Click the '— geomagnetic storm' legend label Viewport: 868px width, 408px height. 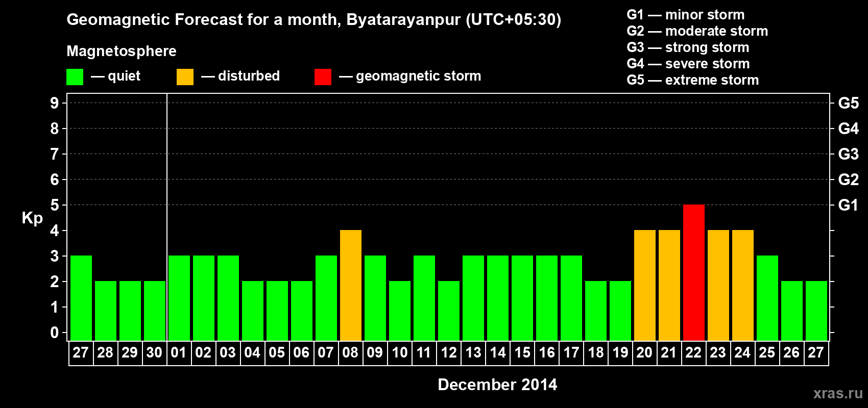pos(410,76)
